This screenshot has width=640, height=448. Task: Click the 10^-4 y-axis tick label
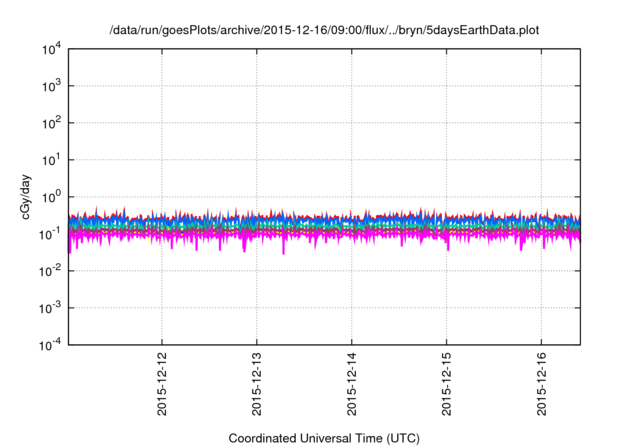tap(50, 346)
